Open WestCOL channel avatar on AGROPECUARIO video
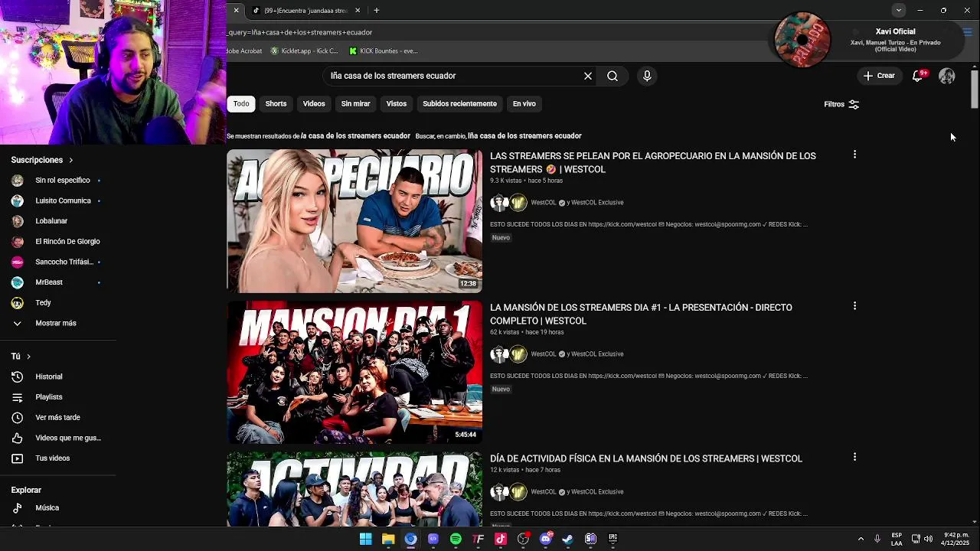Viewport: 980px width, 551px height. [499, 203]
